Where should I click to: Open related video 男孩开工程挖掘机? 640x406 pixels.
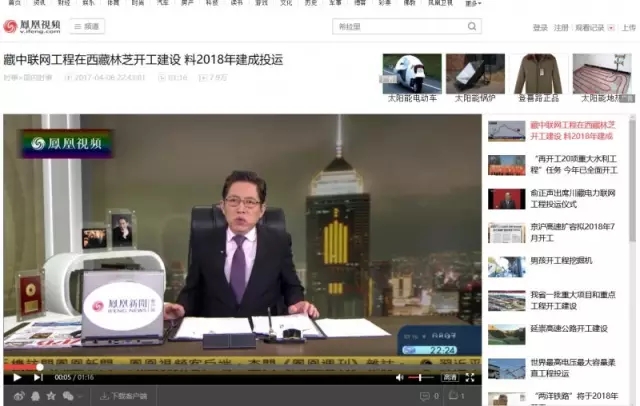pyautogui.click(x=561, y=261)
